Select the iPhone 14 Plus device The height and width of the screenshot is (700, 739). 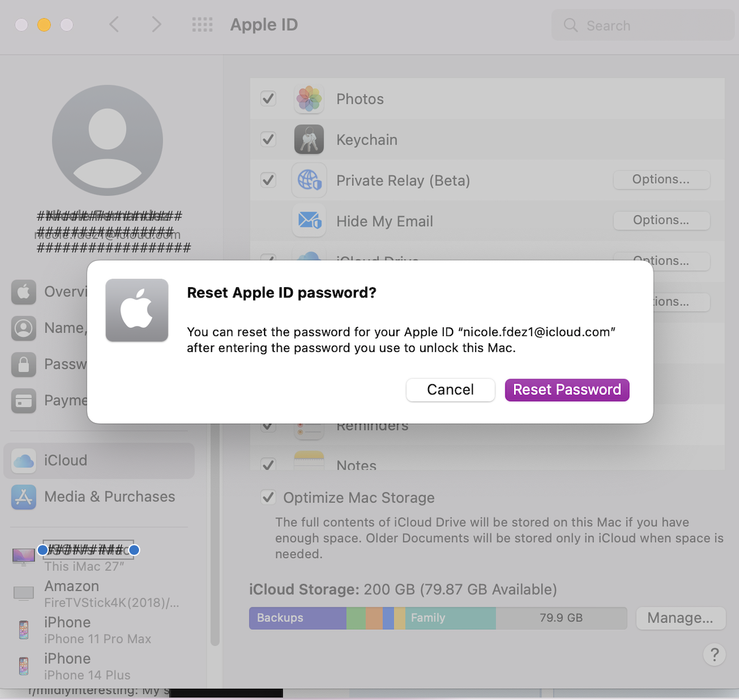(99, 666)
